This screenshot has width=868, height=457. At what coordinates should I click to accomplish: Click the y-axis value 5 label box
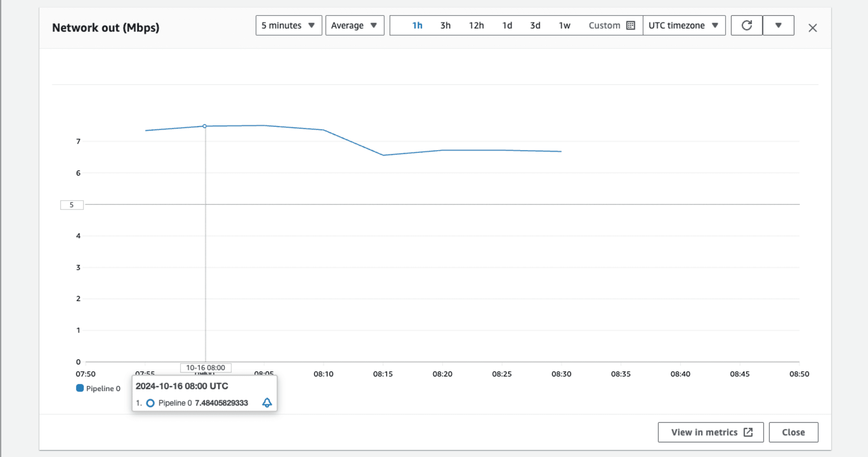click(72, 205)
